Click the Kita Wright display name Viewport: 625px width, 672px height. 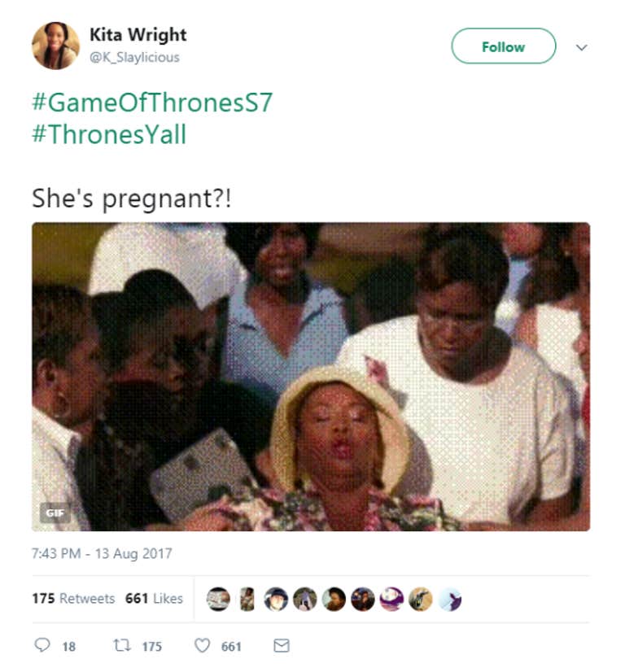(138, 35)
